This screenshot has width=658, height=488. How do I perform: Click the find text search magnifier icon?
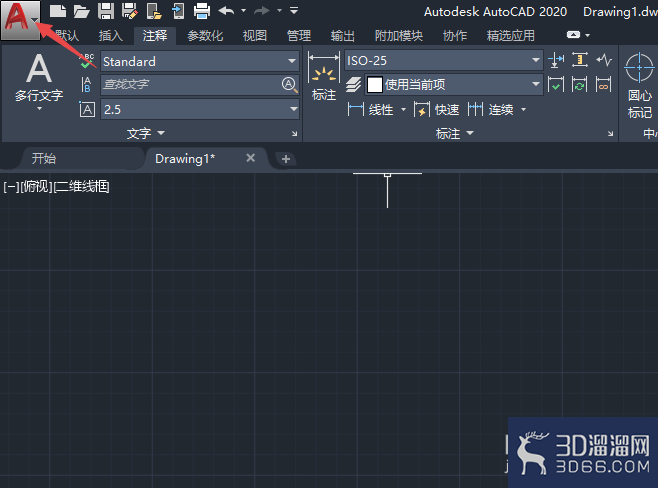pyautogui.click(x=290, y=85)
